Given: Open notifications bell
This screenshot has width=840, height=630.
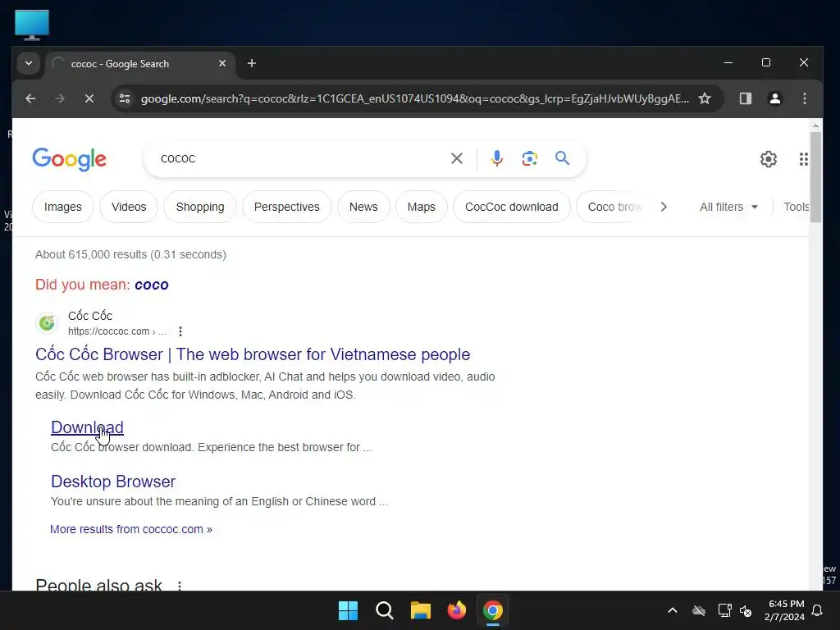Looking at the screenshot, I should [x=818, y=610].
